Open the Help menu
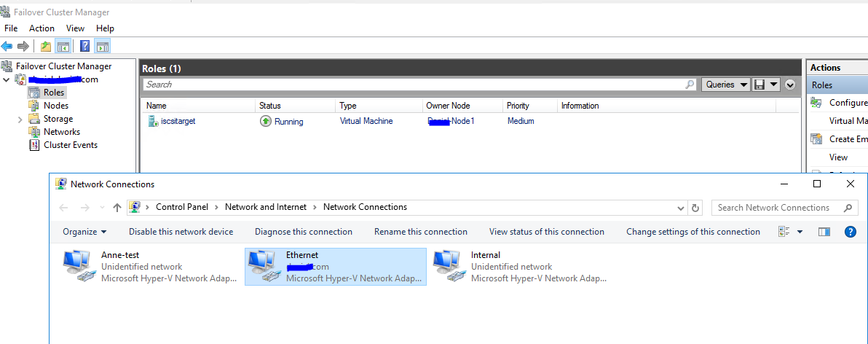 105,28
